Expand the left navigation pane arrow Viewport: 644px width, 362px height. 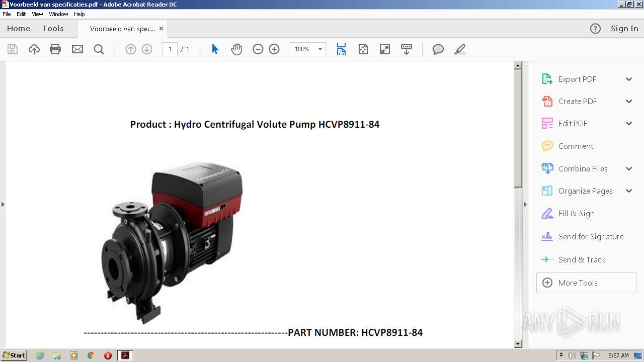3,204
